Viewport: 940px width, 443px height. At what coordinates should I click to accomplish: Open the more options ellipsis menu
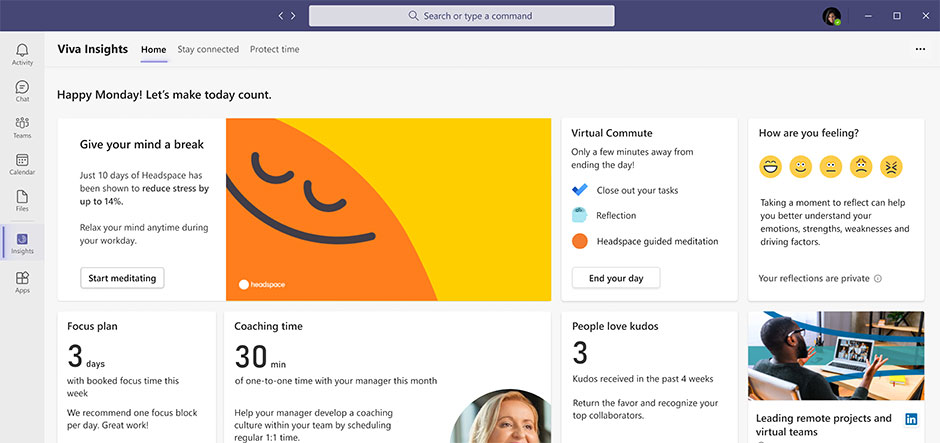click(x=920, y=49)
